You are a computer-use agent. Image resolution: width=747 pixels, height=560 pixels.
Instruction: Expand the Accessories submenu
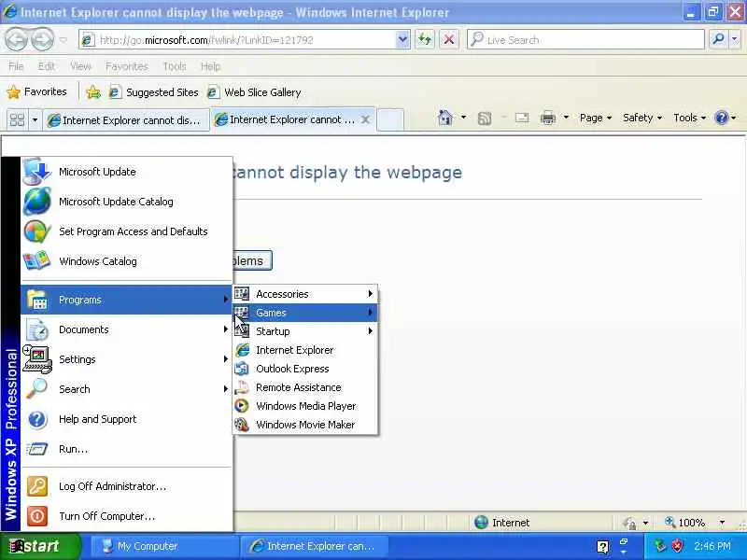click(305, 294)
